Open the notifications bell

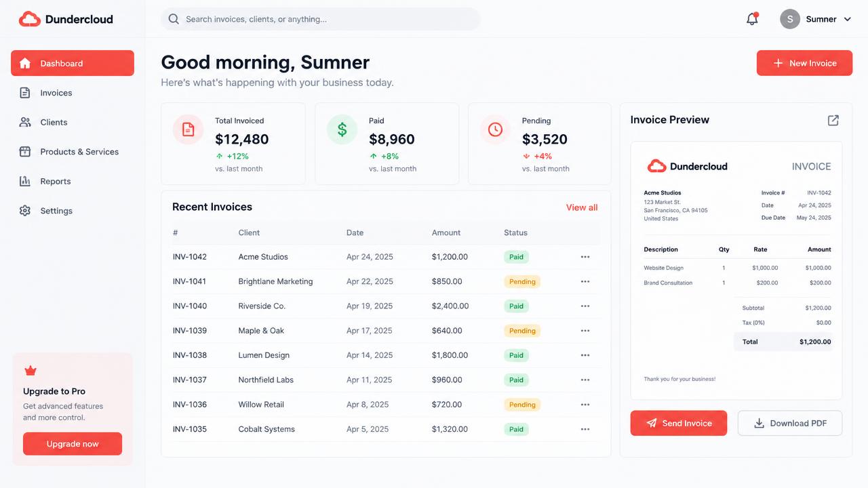(752, 19)
